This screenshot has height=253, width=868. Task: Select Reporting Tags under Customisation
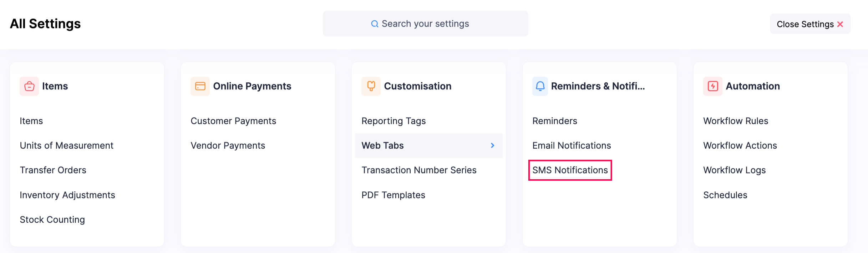click(394, 121)
